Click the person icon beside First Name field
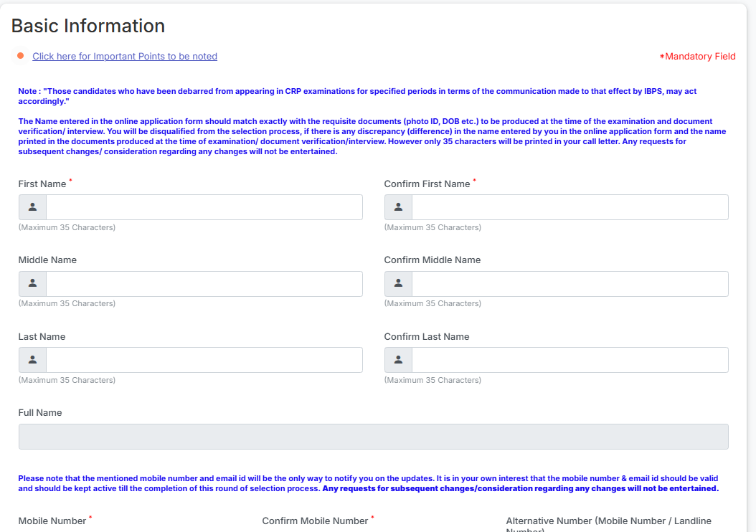This screenshot has width=756, height=532. click(32, 207)
